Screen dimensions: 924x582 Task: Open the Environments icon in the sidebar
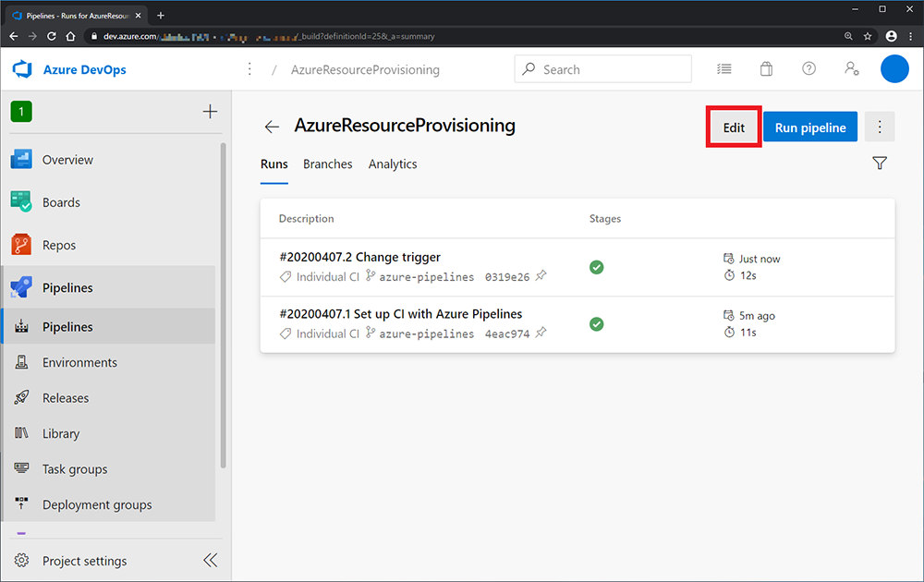pos(22,362)
